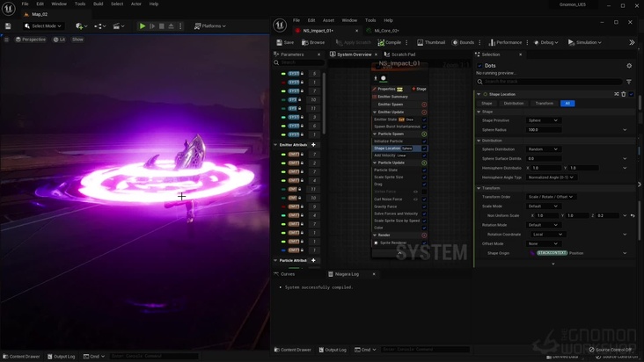Click the Performance icon in Niagara toolbar
The image size is (644, 362).
tap(492, 42)
